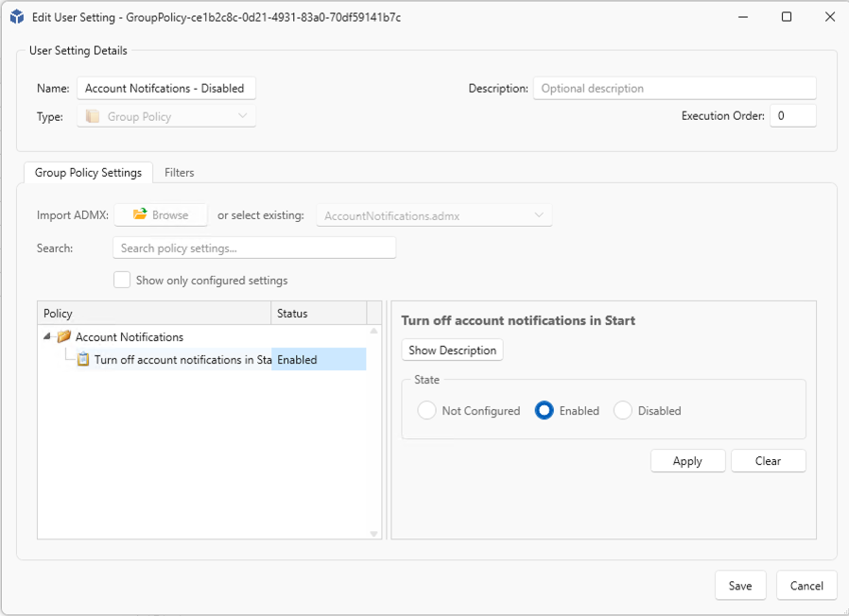Maximize the Edit User Setting window
Image resolution: width=849 pixels, height=616 pixels.
pyautogui.click(x=787, y=17)
